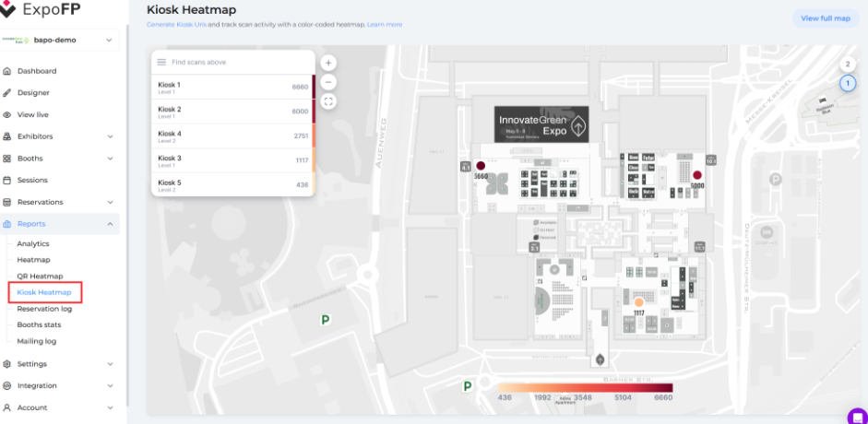Click the Designer pencil icon in sidebar
Image resolution: width=868 pixels, height=424 pixels.
coord(7,93)
